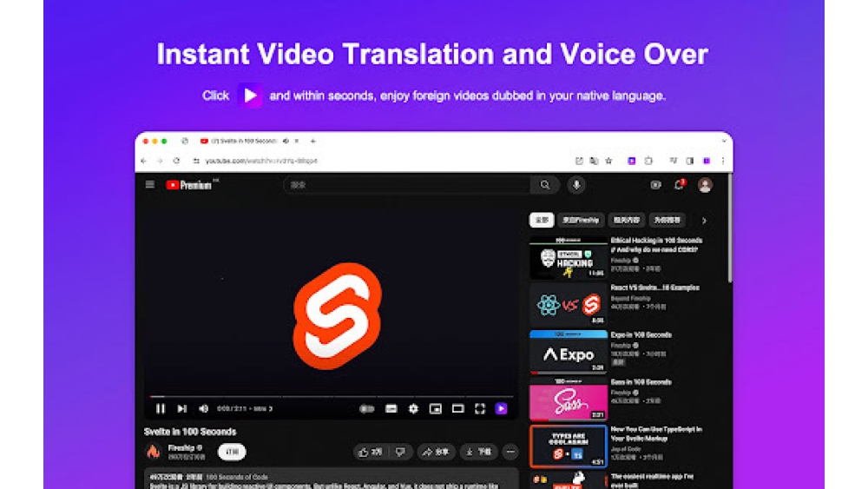Select the first filter chip in sidebar
Image resolution: width=868 pixels, height=489 pixels.
(x=542, y=220)
